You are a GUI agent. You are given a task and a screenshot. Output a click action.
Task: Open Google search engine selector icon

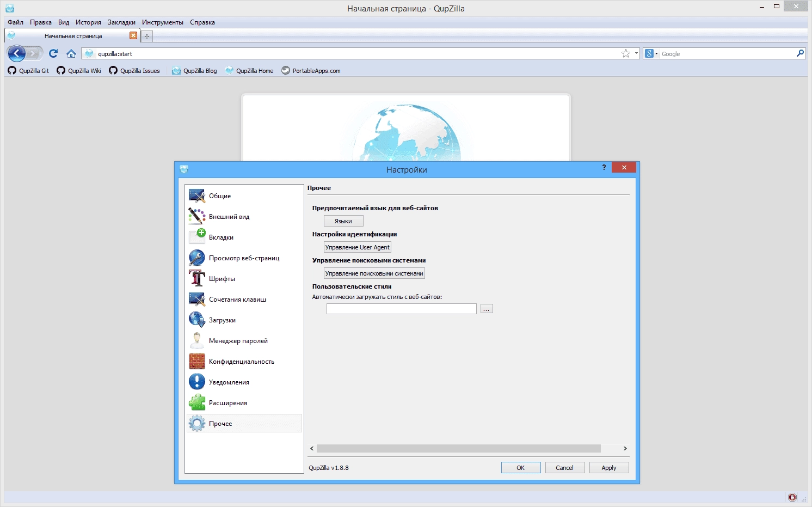tap(651, 53)
